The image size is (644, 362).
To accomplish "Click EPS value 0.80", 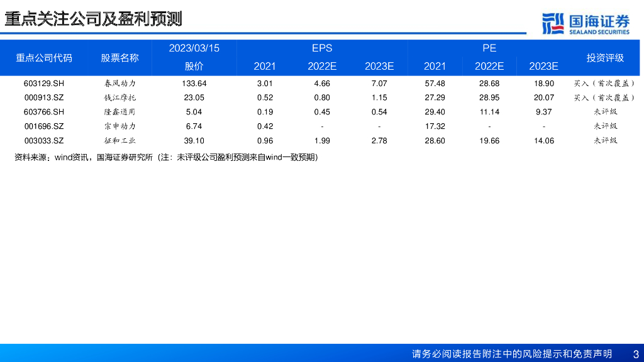I will pyautogui.click(x=322, y=97).
